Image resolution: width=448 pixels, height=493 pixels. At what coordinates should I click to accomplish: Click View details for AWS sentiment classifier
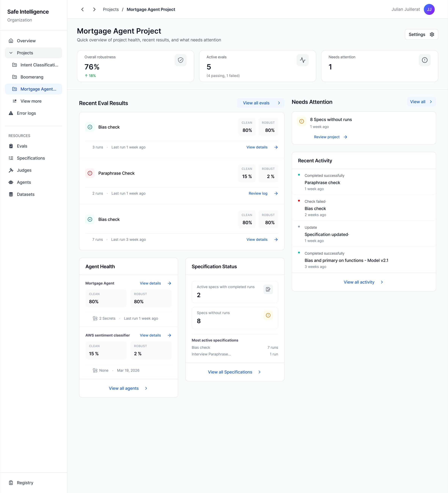(155, 335)
